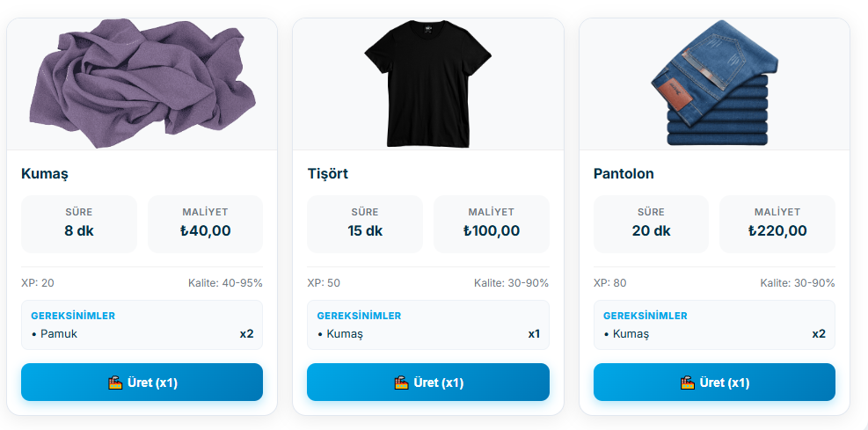Image resolution: width=868 pixels, height=430 pixels.
Task: Click the factory icon on Tişört's Üret button
Action: (401, 383)
